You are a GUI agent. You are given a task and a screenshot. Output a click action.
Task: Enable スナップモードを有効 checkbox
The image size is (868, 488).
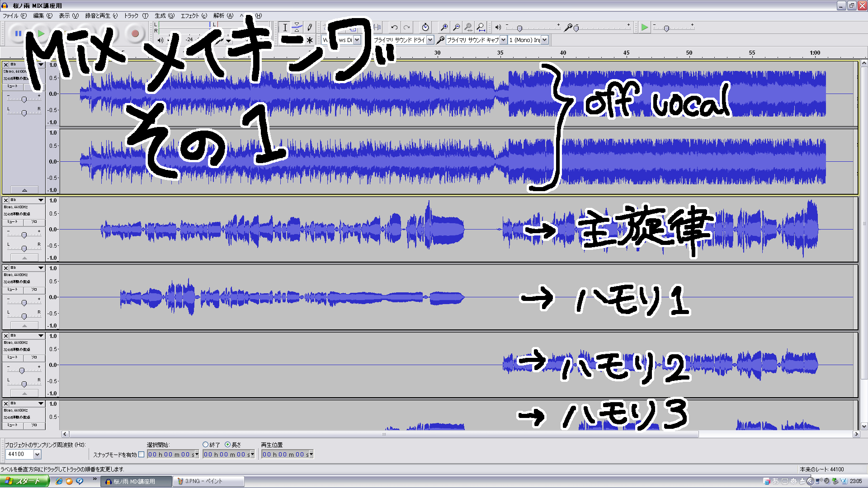tap(142, 454)
